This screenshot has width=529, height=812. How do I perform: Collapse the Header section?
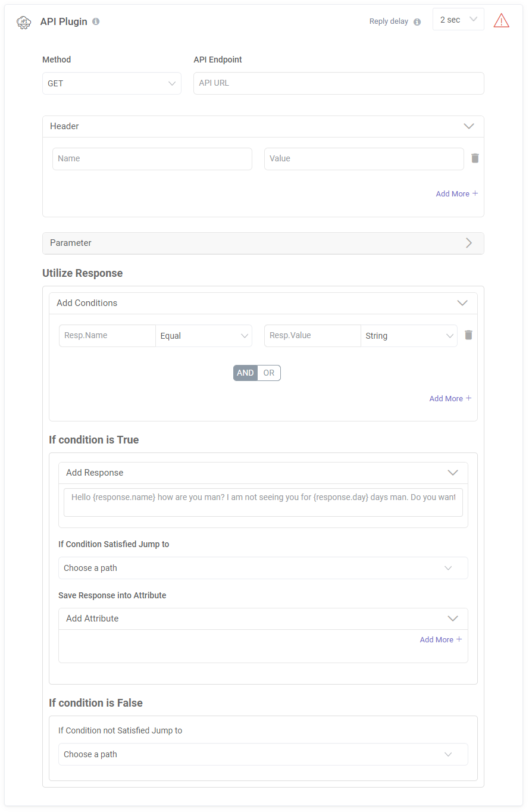point(468,126)
